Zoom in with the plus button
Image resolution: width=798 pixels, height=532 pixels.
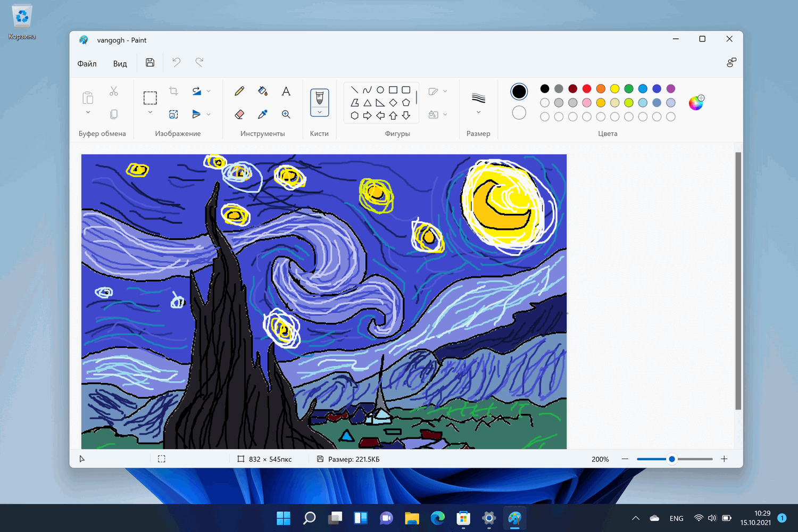[724, 459]
